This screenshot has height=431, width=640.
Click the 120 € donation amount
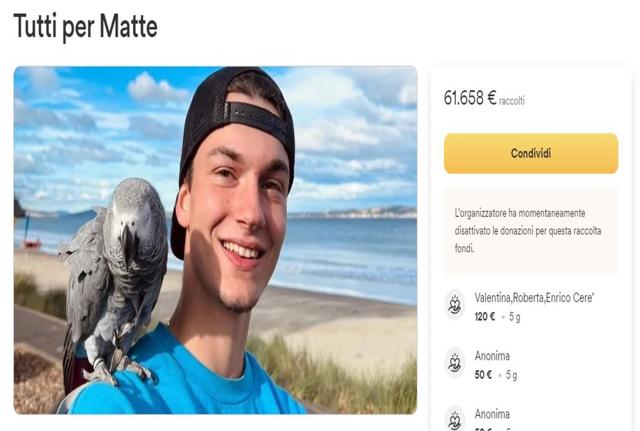click(485, 317)
